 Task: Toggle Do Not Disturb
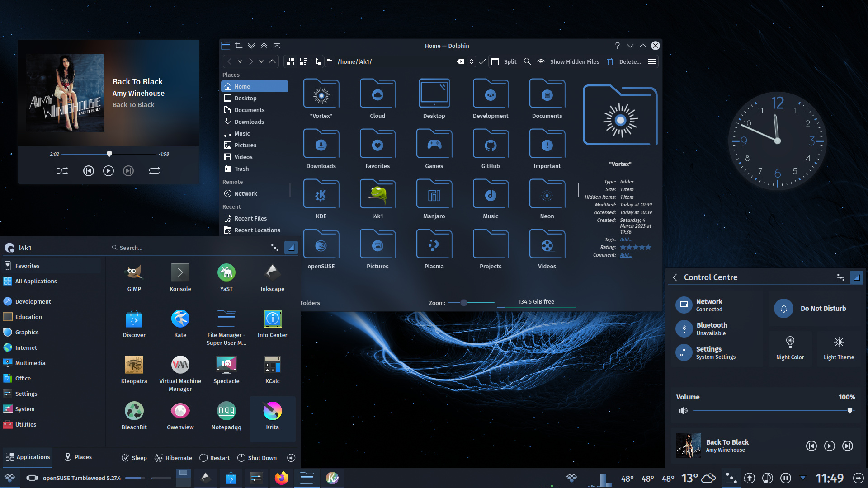814,309
